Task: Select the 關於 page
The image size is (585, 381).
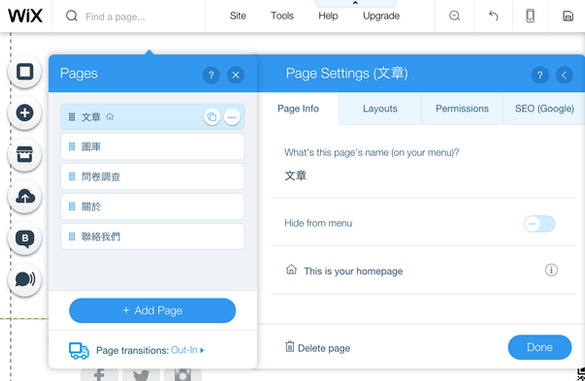Action: (152, 206)
